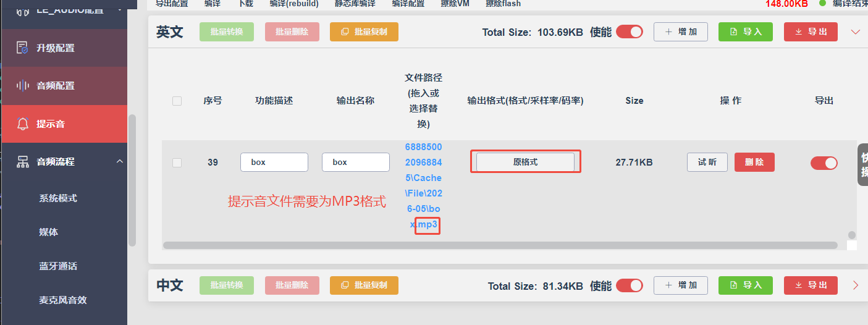Collapse the 英文 section with the chevron
The height and width of the screenshot is (325, 868).
click(x=856, y=32)
